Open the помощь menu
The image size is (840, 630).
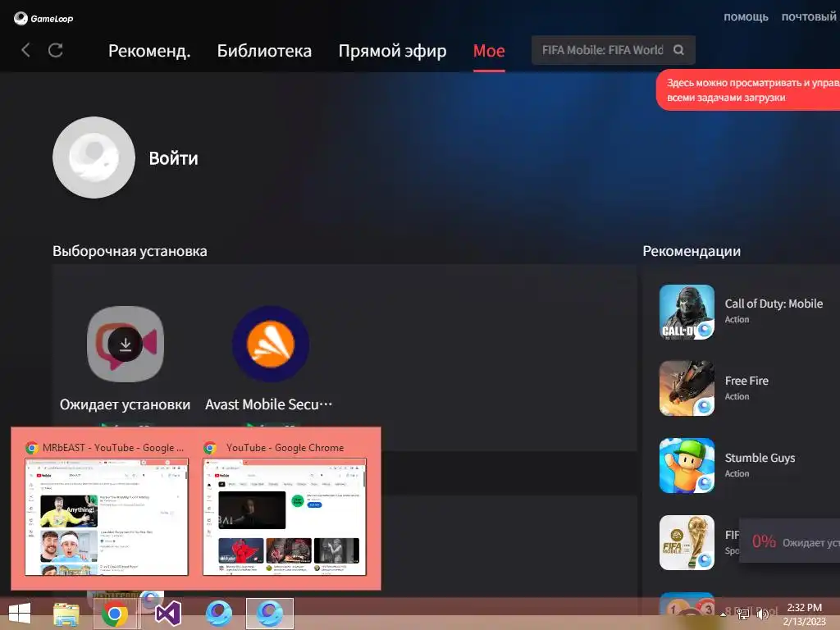[x=746, y=16]
